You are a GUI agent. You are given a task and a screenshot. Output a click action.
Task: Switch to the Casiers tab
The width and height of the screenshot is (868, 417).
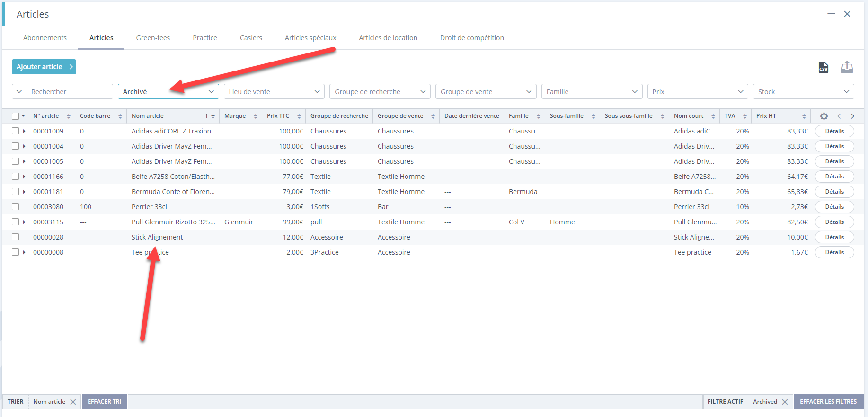[x=251, y=38]
